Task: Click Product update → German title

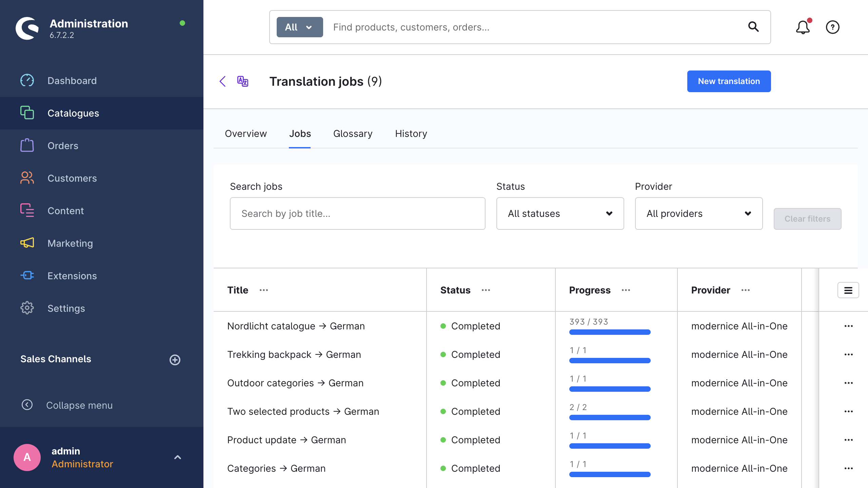Action: (287, 440)
